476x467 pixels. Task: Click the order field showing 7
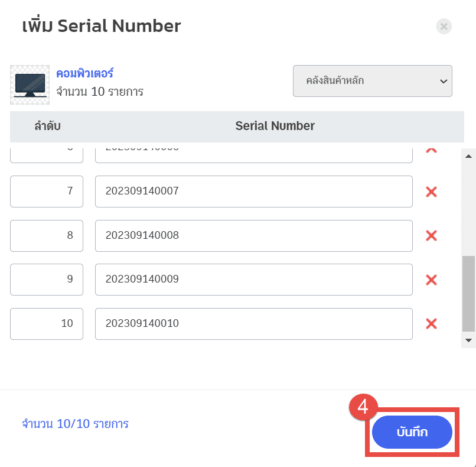pyautogui.click(x=47, y=192)
